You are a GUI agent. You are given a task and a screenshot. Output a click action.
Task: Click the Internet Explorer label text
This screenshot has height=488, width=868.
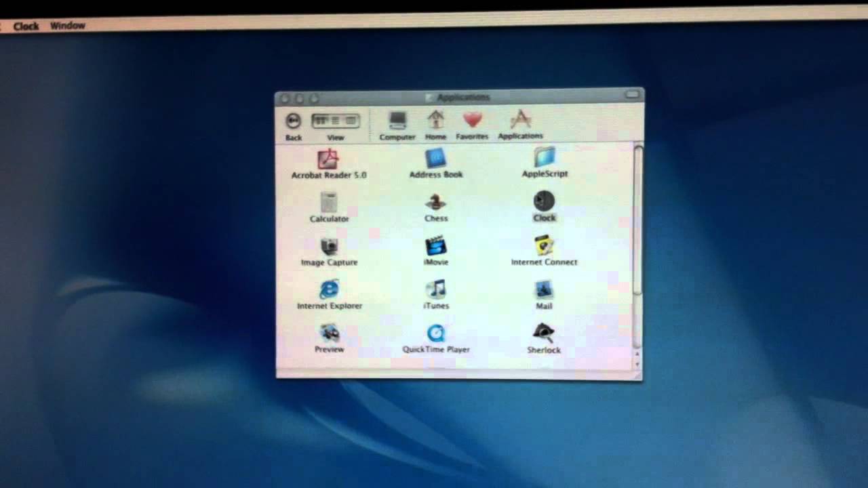[x=330, y=306]
